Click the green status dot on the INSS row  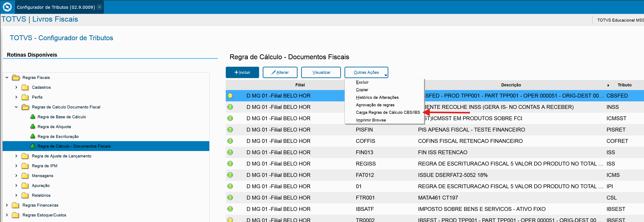[230, 107]
